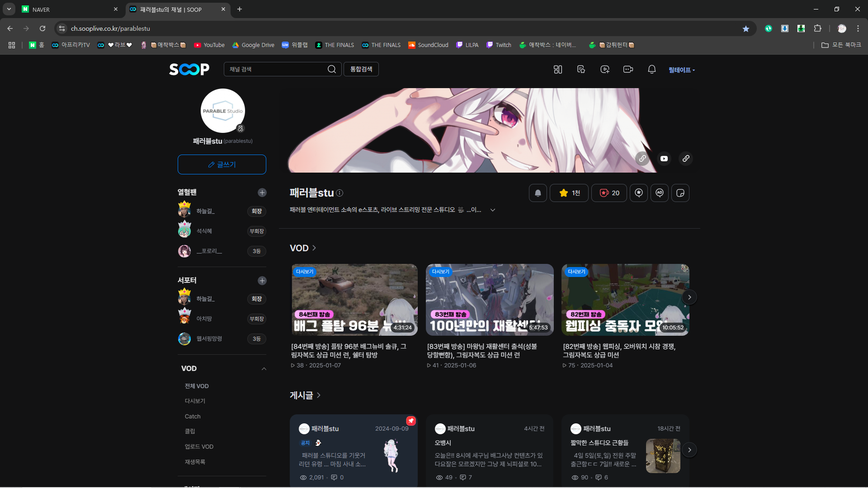The width and height of the screenshot is (868, 488).
Task: Select 재생목록 in sidebar menu
Action: (x=195, y=462)
